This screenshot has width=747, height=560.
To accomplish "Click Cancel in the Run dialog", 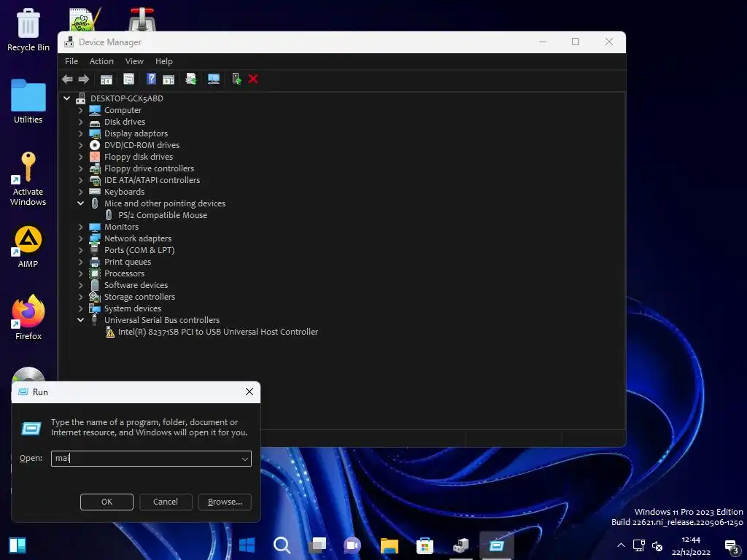I will [x=166, y=502].
